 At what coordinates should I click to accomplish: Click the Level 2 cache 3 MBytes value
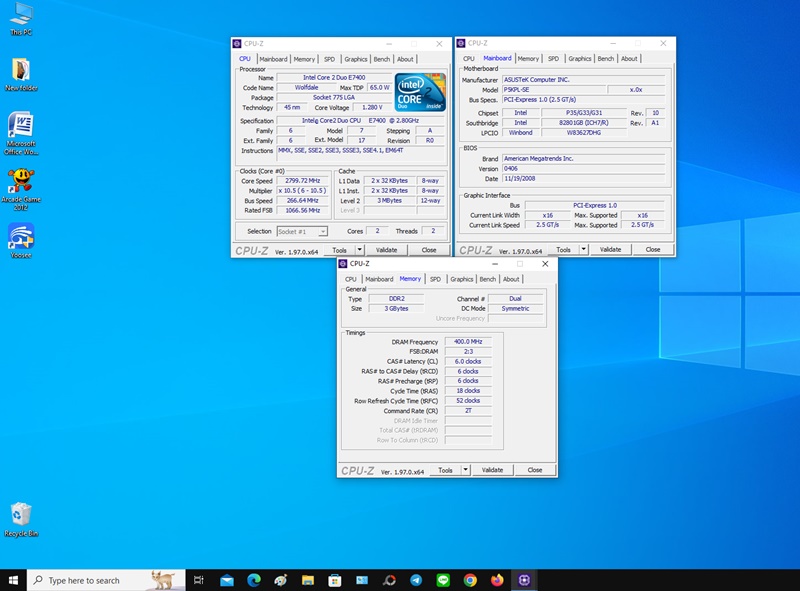tap(389, 201)
